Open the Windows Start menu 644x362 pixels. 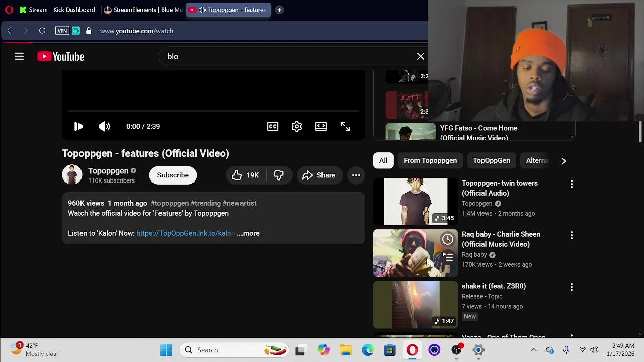pyautogui.click(x=166, y=350)
